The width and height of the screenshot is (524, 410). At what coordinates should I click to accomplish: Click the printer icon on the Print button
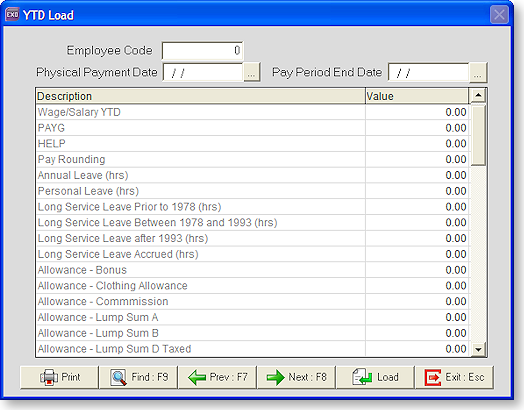(48, 378)
